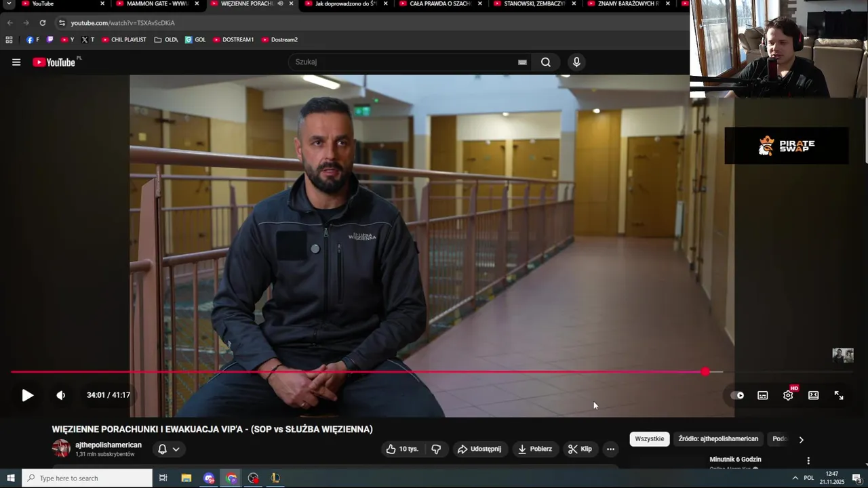
Task: Open the Twitch bookmark
Action: (50, 40)
